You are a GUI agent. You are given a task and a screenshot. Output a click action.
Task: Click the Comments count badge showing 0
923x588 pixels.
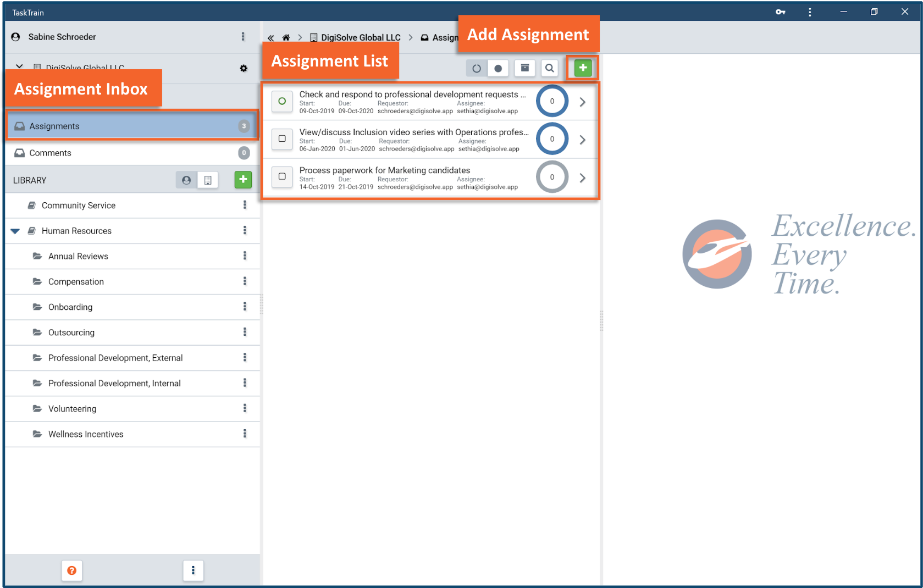[x=244, y=153]
